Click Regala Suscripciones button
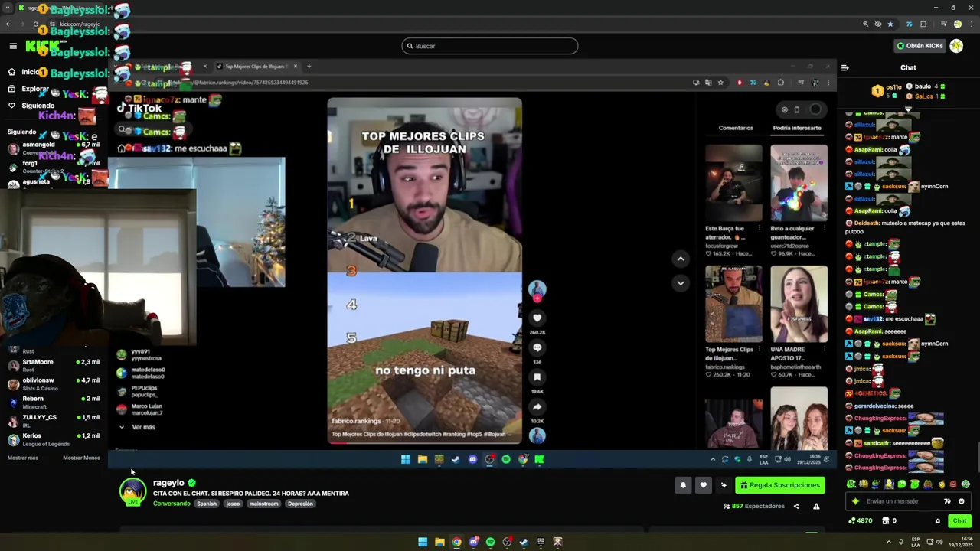This screenshot has height=551, width=980. 781,485
